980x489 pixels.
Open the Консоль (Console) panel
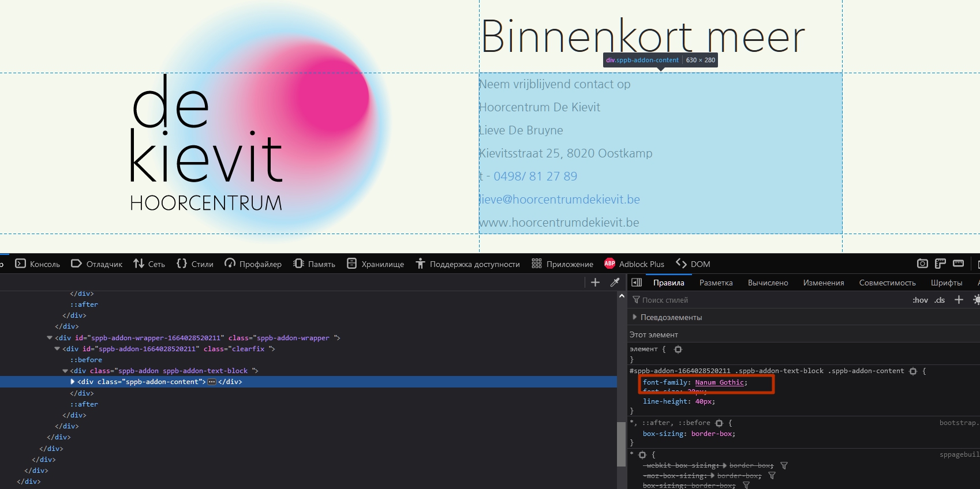[x=38, y=264]
